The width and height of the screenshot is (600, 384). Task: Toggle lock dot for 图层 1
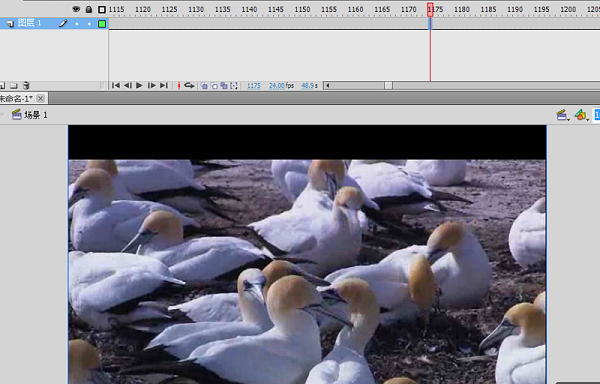tap(89, 24)
